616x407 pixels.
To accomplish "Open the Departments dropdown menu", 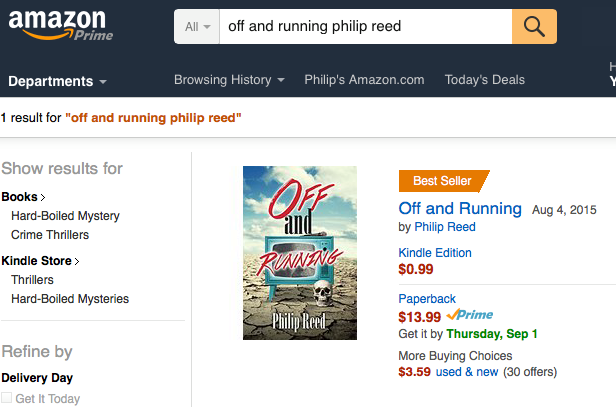I will click(57, 81).
